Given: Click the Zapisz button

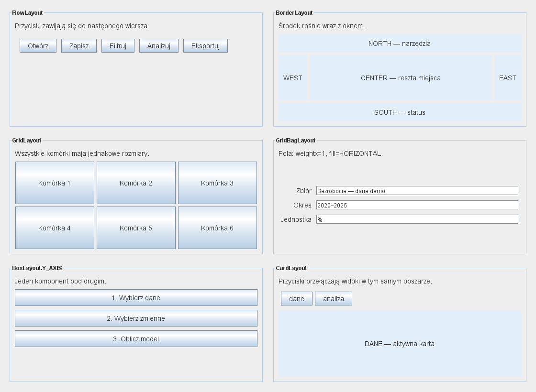Looking at the screenshot, I should point(79,46).
